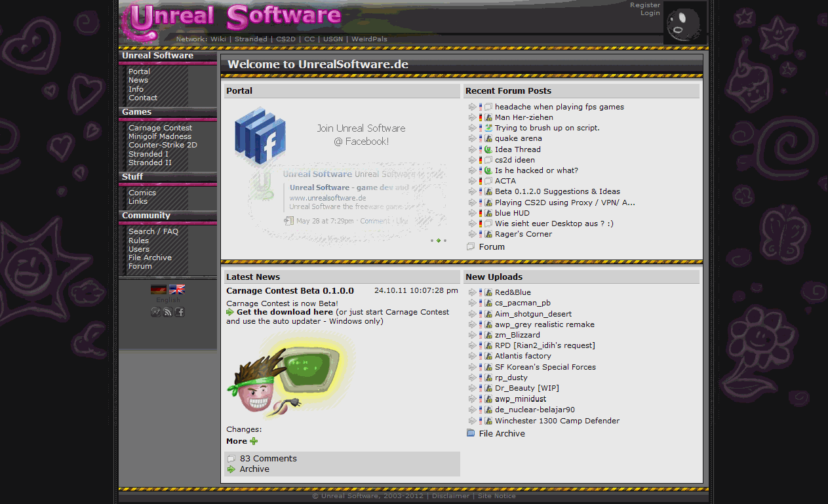The image size is (828, 504).
Task: Click 'Join Unreal Software @ Facebook!' text
Action: pos(361,135)
